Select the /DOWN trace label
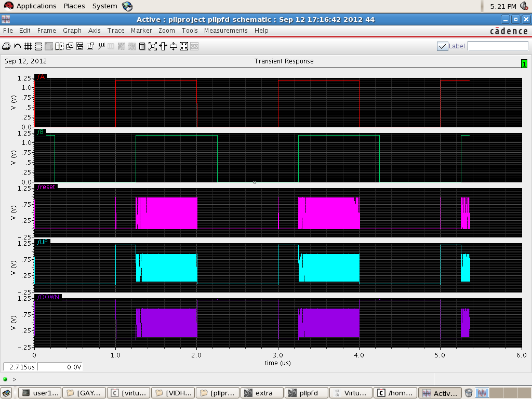Image resolution: width=532 pixels, height=399 pixels. [48, 297]
